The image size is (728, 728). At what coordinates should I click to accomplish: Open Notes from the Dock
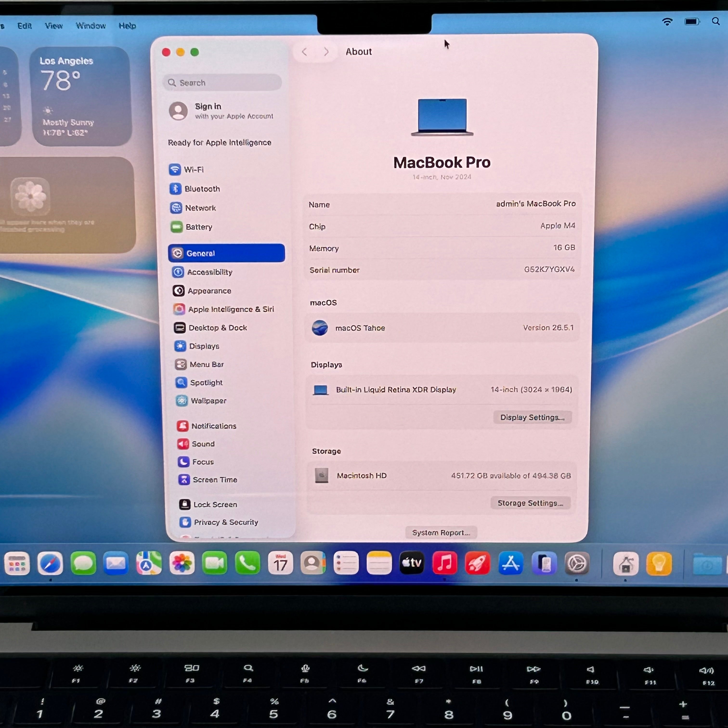379,563
